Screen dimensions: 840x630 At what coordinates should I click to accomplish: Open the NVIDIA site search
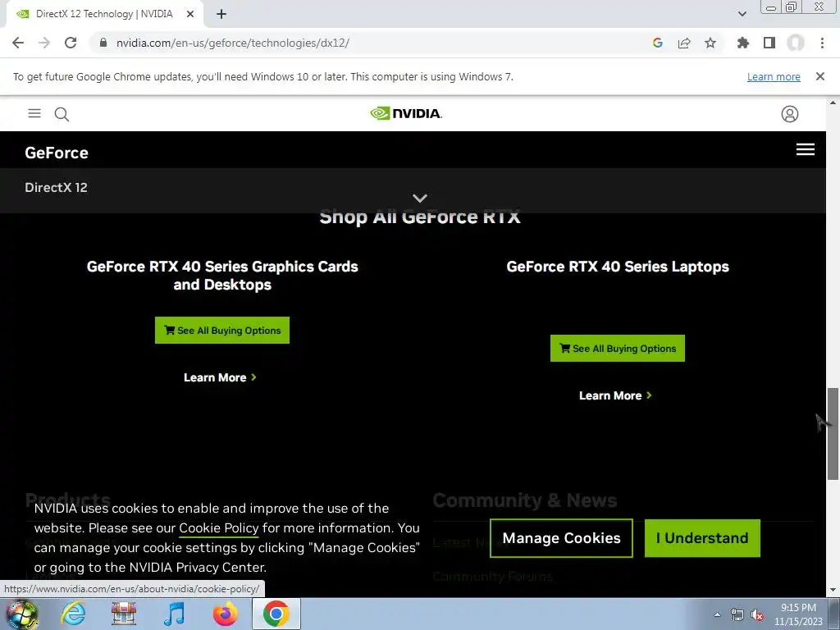point(62,113)
